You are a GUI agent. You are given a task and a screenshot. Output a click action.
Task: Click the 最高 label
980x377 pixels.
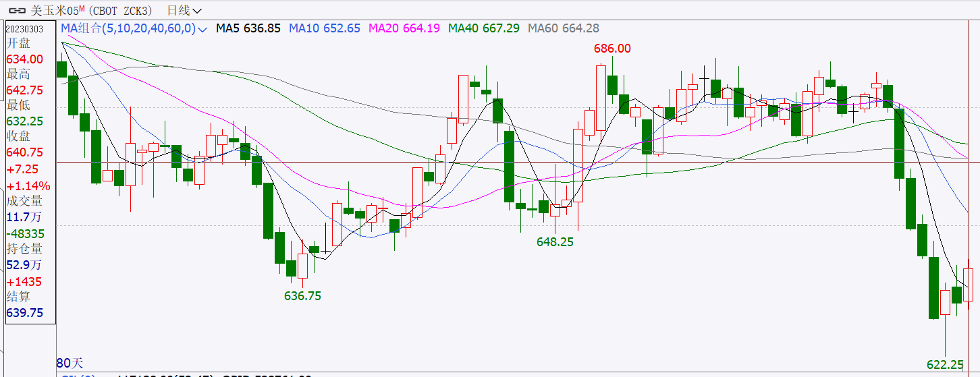point(18,75)
